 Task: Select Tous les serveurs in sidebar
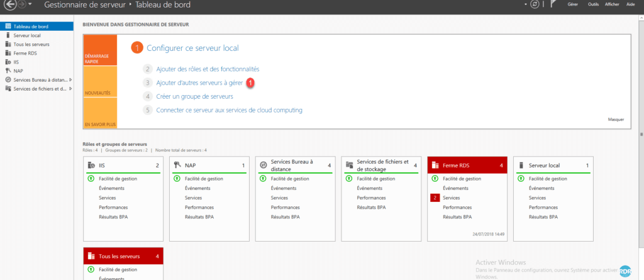click(x=31, y=45)
